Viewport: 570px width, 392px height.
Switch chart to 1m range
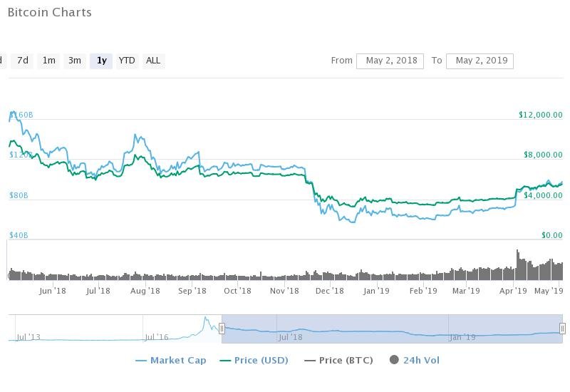(48, 61)
